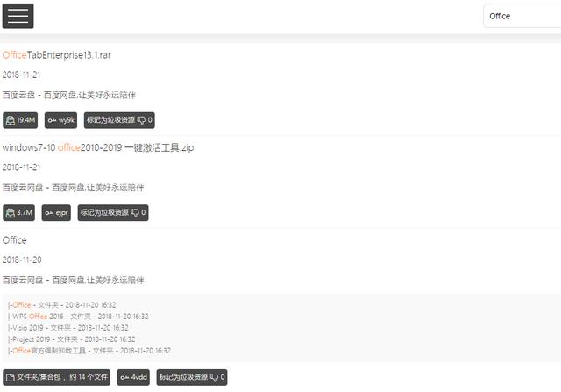Mark the Office folder as junk resource

(x=192, y=377)
